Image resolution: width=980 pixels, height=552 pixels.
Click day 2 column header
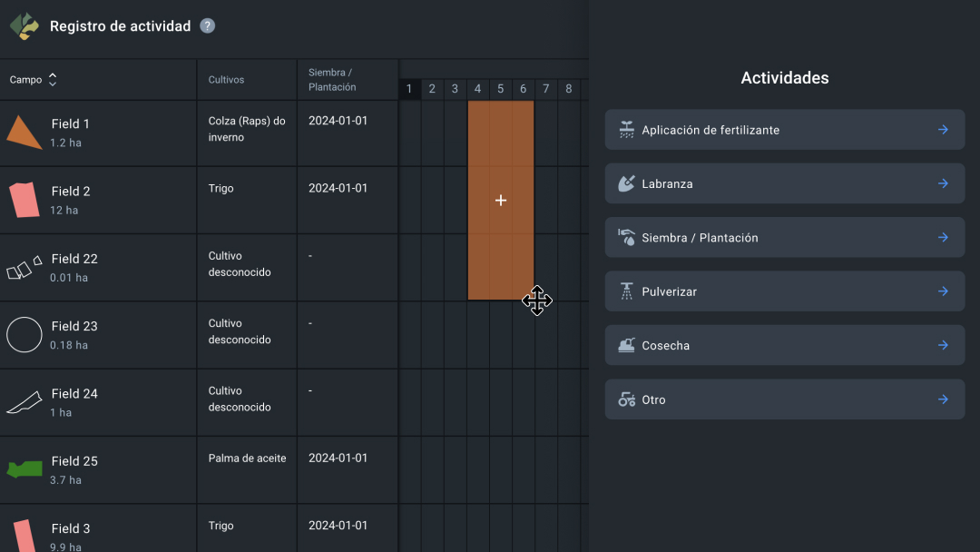pos(432,89)
